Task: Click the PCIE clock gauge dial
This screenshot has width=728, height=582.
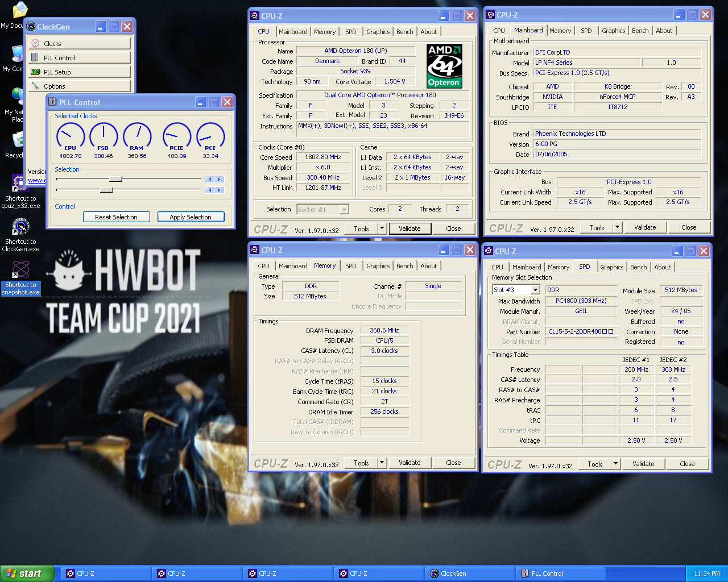Action: (x=177, y=136)
